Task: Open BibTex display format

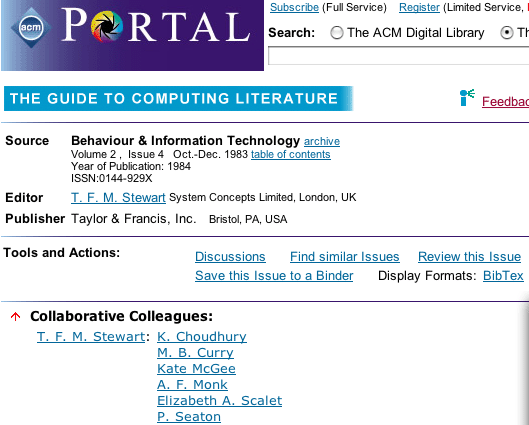Action: (503, 276)
